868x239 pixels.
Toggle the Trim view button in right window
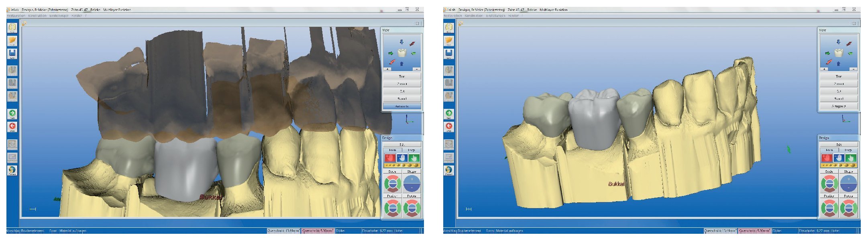(839, 76)
